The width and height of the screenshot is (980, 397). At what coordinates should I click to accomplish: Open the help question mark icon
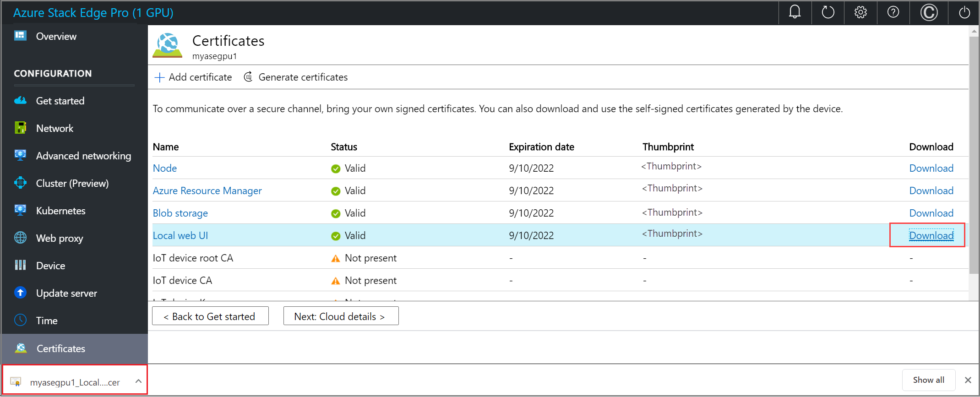893,12
